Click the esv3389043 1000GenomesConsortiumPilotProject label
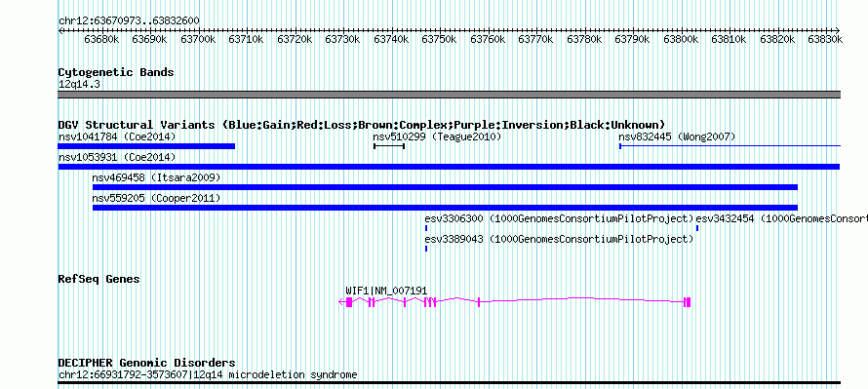 [x=559, y=239]
